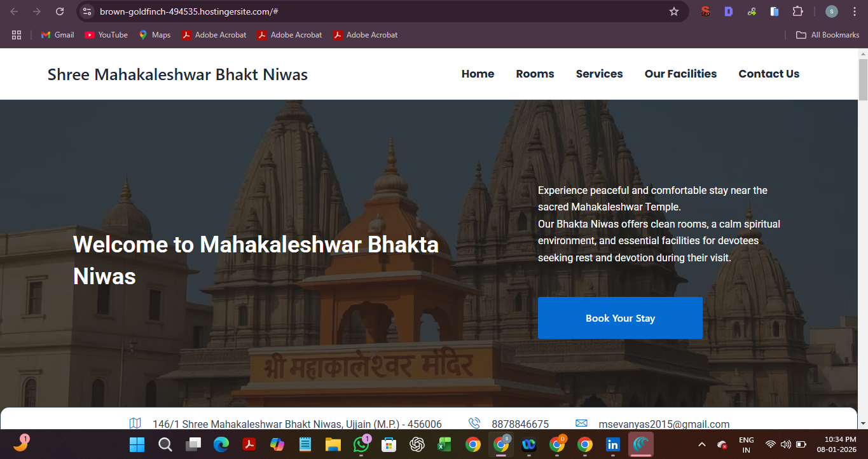
Task: Open the Chrome three-dot menu
Action: 854,11
